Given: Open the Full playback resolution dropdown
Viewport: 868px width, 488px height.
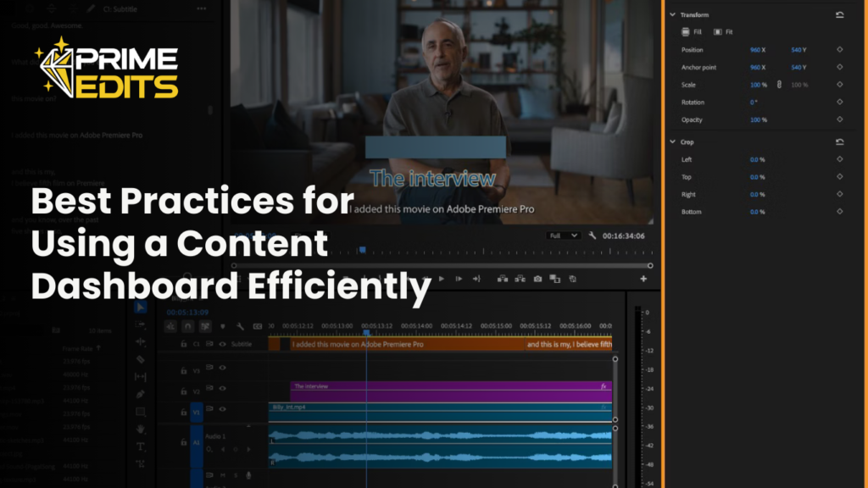Looking at the screenshot, I should coord(563,236).
